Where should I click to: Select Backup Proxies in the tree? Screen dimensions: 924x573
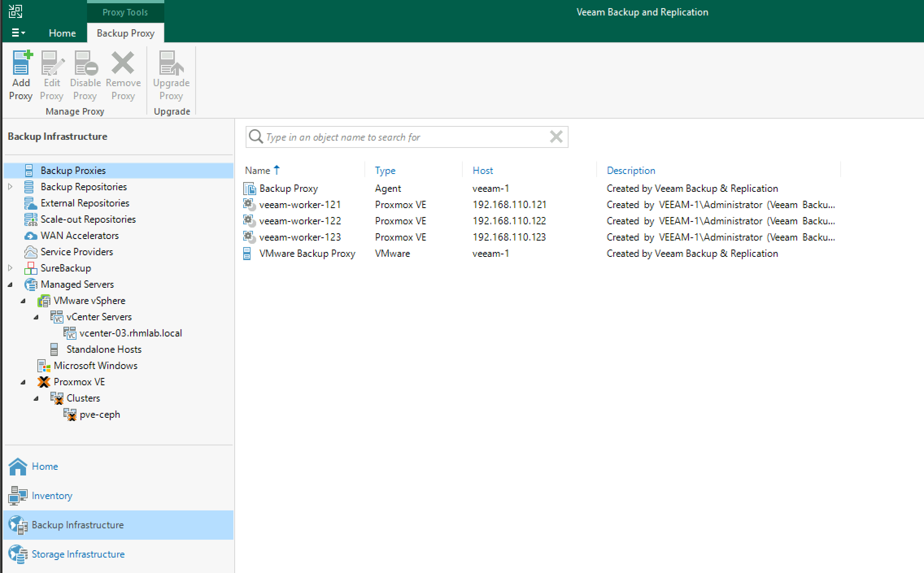(119, 171)
